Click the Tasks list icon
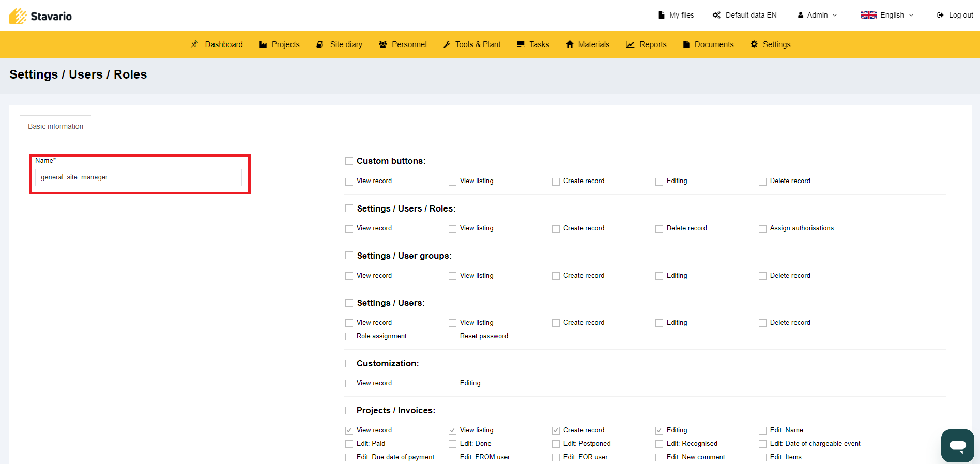Screen dimensions: 980x464 520,44
